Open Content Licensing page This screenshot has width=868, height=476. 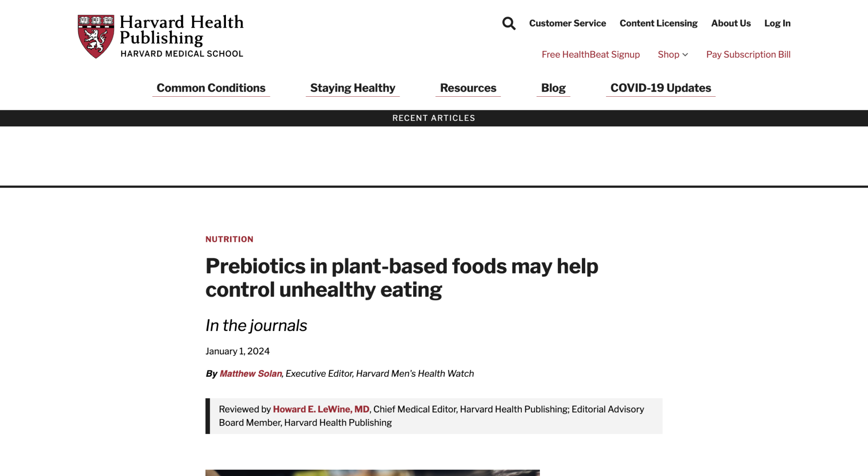(658, 23)
